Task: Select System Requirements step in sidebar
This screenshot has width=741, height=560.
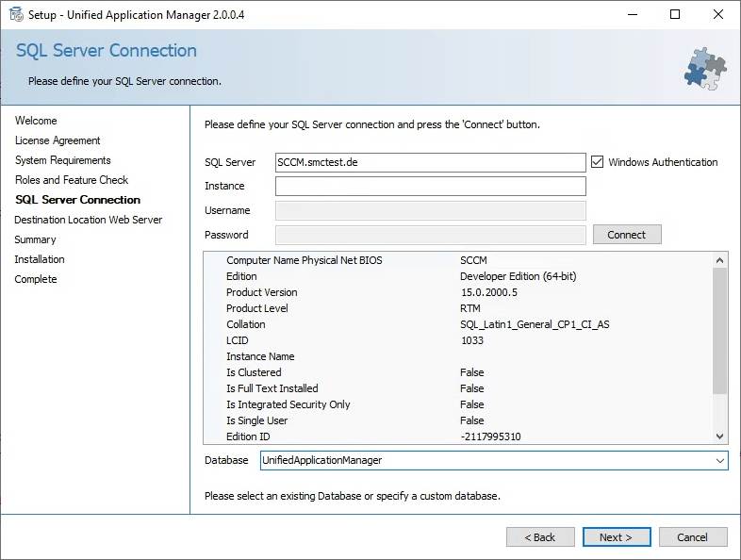Action: pos(63,160)
